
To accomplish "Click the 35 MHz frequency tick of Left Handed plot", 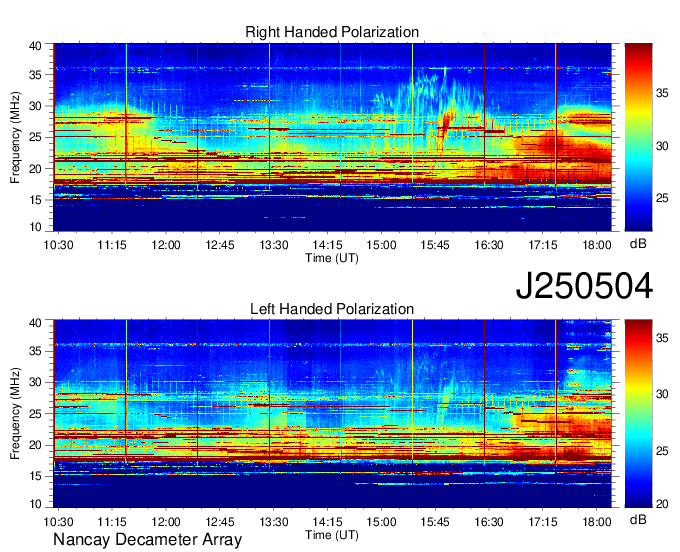I will coord(35,351).
